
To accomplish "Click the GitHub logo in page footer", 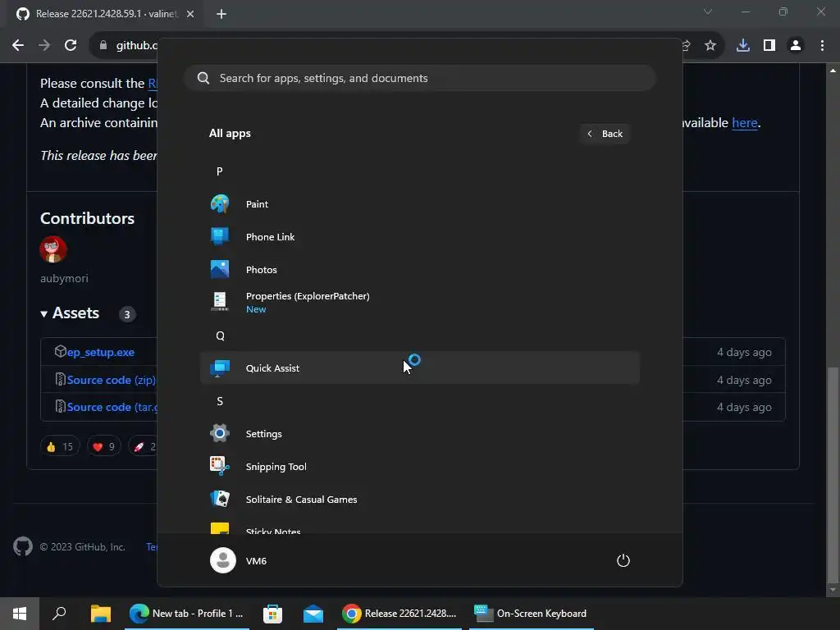I will (23, 547).
